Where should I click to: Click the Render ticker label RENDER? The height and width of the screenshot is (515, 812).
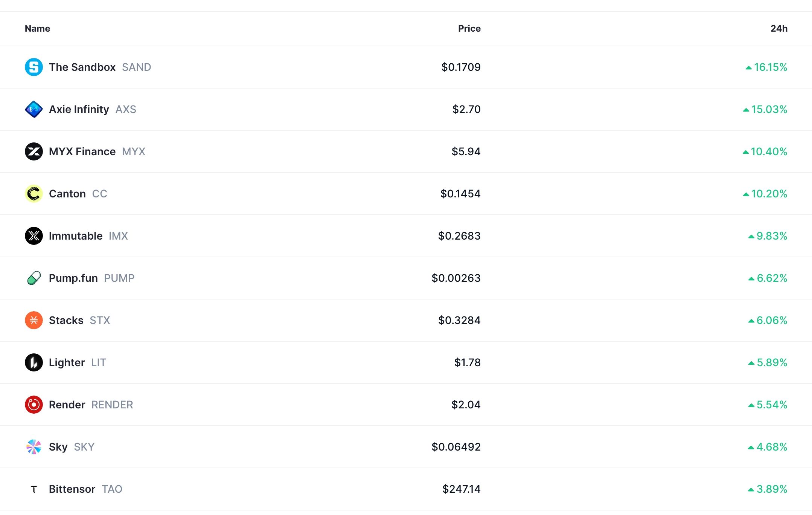tap(112, 405)
